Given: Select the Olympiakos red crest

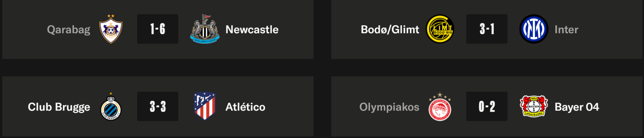Looking at the screenshot, I should [x=440, y=107].
